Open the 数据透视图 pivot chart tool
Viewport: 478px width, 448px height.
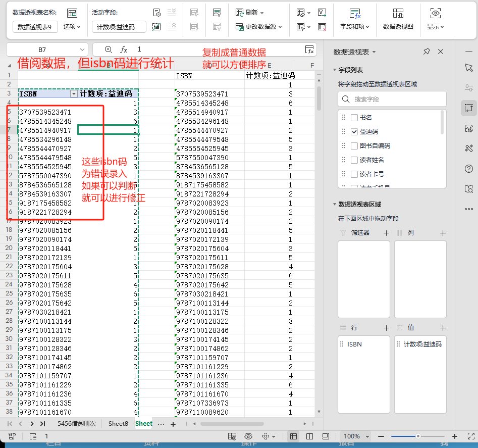398,18
